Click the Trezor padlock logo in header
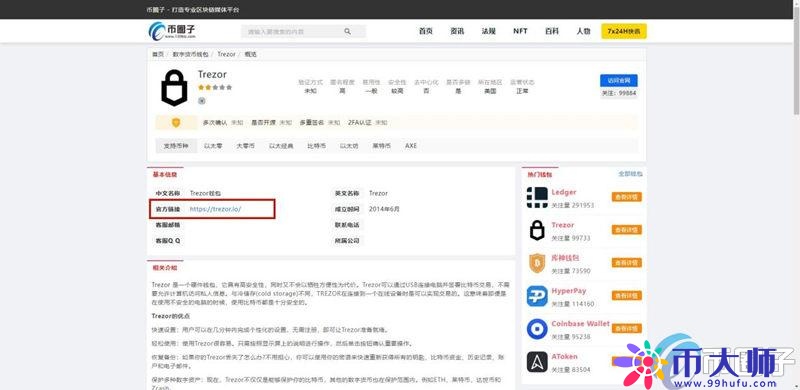800x390 pixels. point(174,88)
